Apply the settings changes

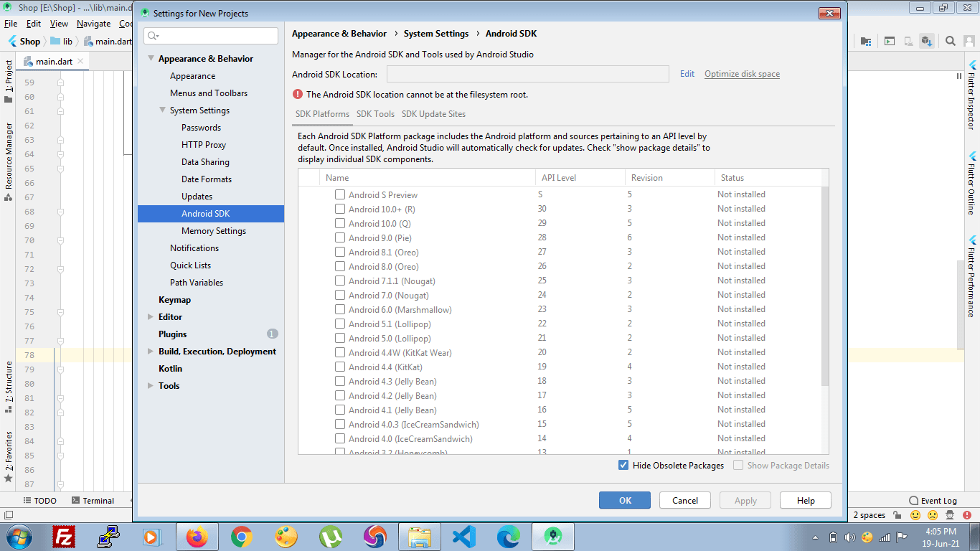745,500
